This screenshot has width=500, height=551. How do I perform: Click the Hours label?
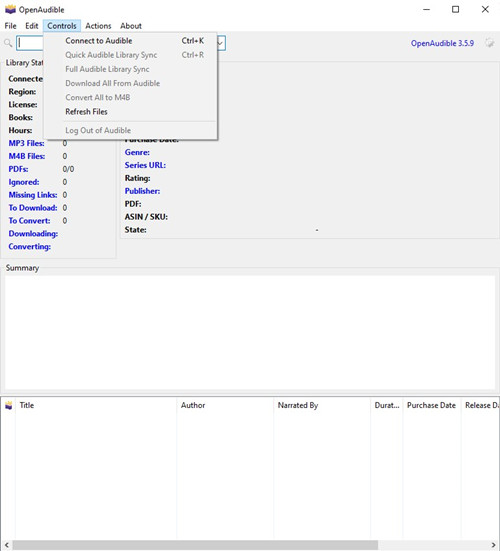pyautogui.click(x=20, y=130)
